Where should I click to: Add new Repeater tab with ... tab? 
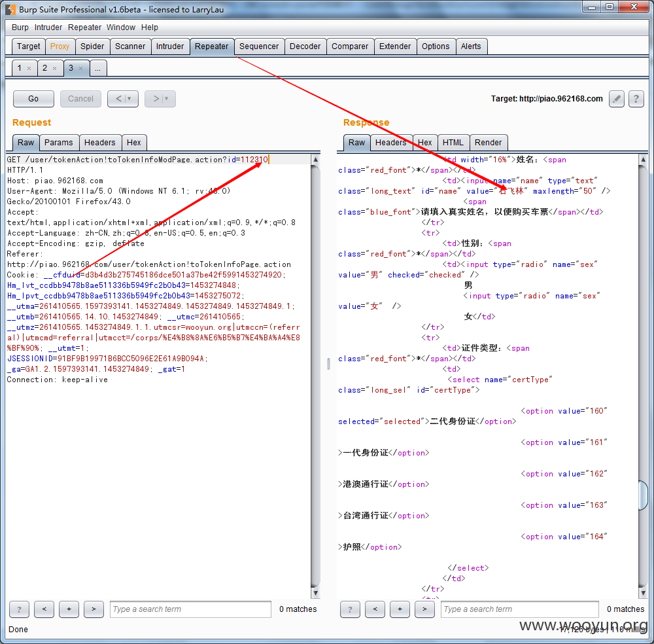97,69
